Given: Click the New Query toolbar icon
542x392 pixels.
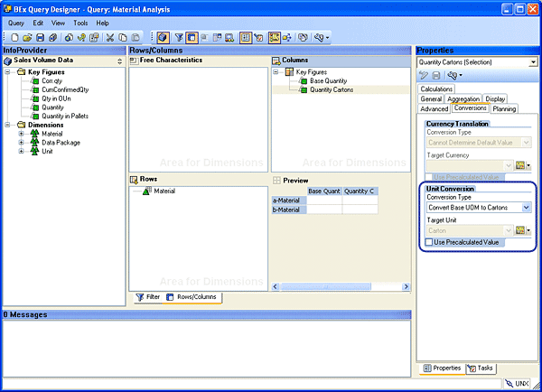Looking at the screenshot, I should [15, 37].
